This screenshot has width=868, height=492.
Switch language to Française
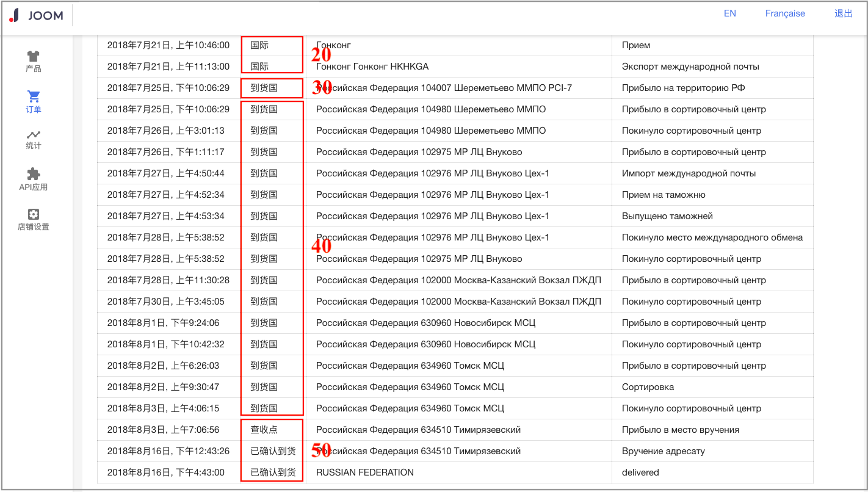[785, 13]
